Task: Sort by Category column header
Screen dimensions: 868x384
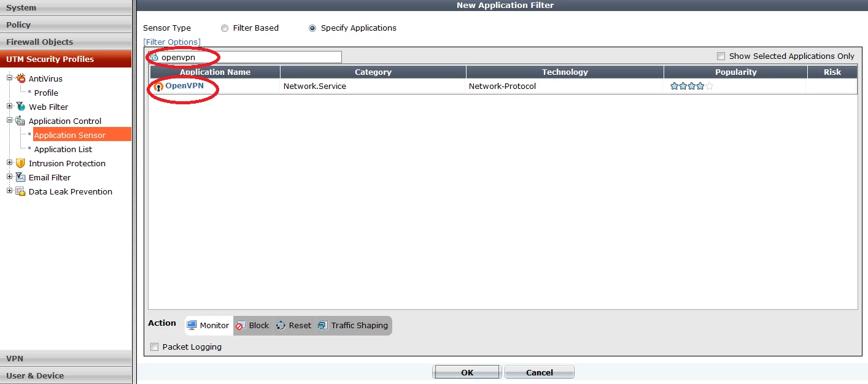Action: 373,72
